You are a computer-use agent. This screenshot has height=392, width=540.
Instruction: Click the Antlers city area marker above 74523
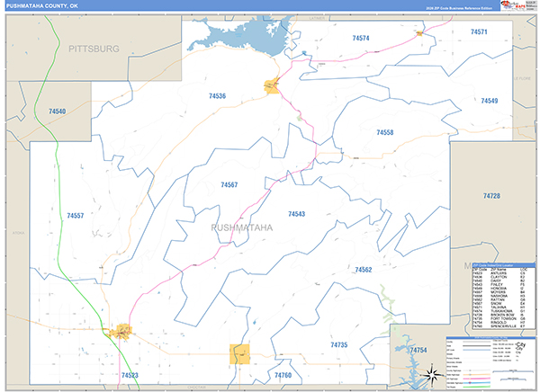[x=121, y=332]
